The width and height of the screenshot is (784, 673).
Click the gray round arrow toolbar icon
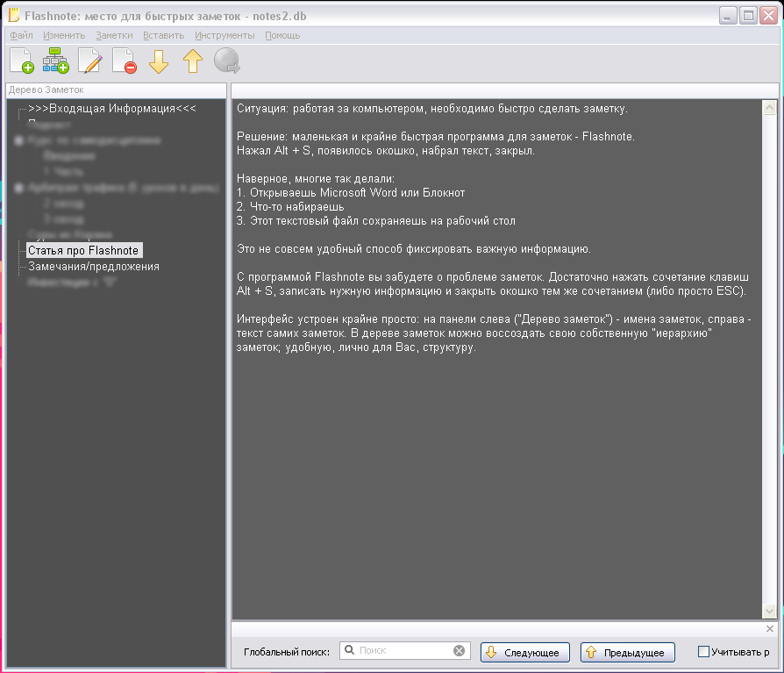tap(226, 61)
